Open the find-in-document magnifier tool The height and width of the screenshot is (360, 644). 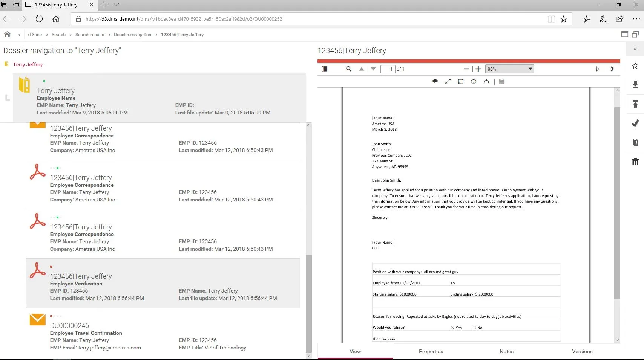click(x=349, y=69)
